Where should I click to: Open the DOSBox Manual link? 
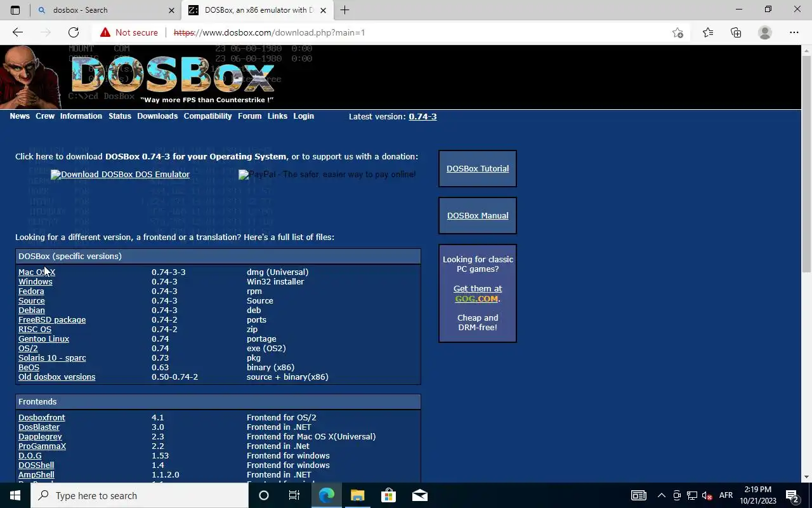point(478,216)
